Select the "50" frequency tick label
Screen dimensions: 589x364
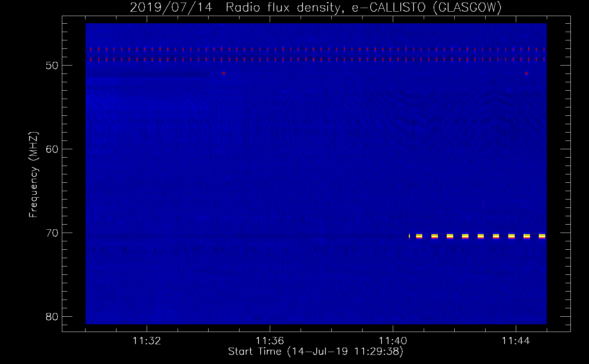(x=52, y=66)
